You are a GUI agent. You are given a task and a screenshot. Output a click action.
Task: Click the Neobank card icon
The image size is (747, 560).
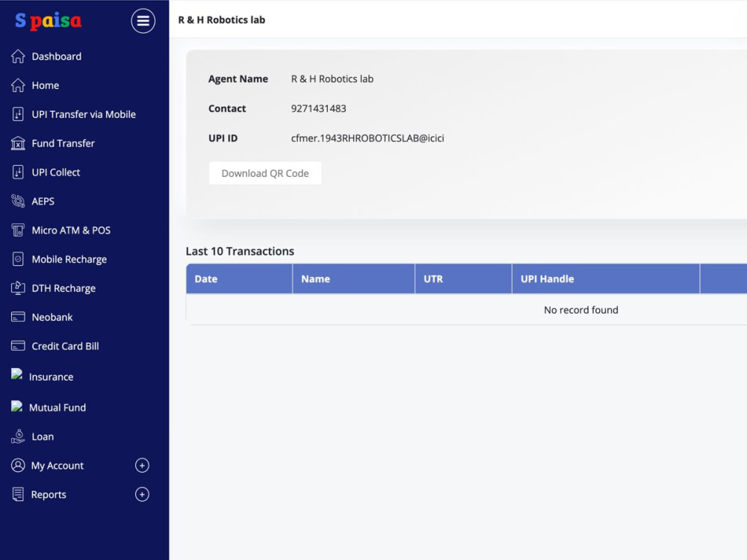pyautogui.click(x=18, y=317)
